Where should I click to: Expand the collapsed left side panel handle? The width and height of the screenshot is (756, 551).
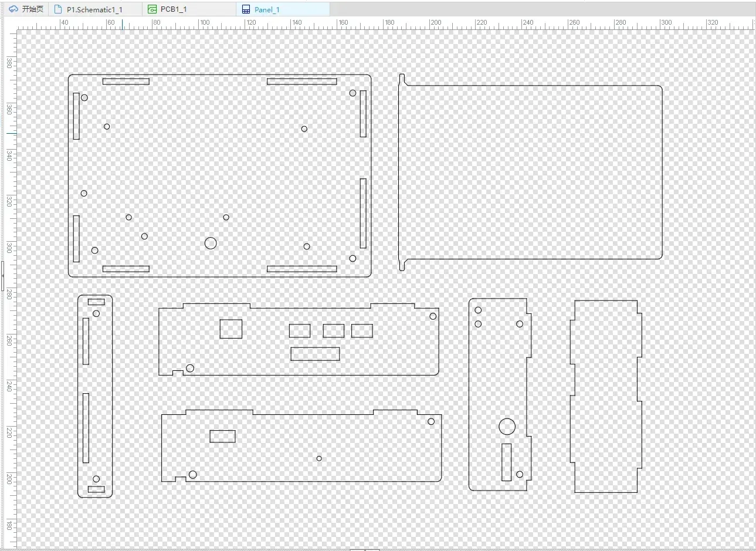[x=2, y=276]
